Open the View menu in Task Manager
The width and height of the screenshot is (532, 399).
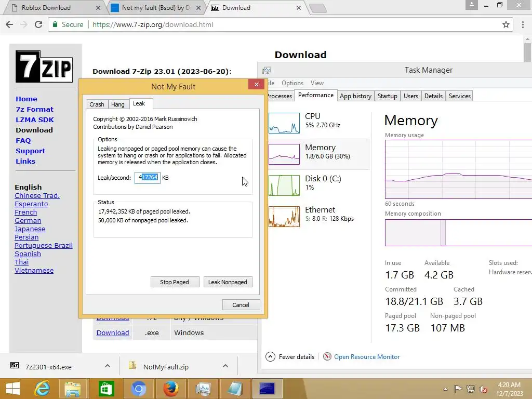click(317, 83)
